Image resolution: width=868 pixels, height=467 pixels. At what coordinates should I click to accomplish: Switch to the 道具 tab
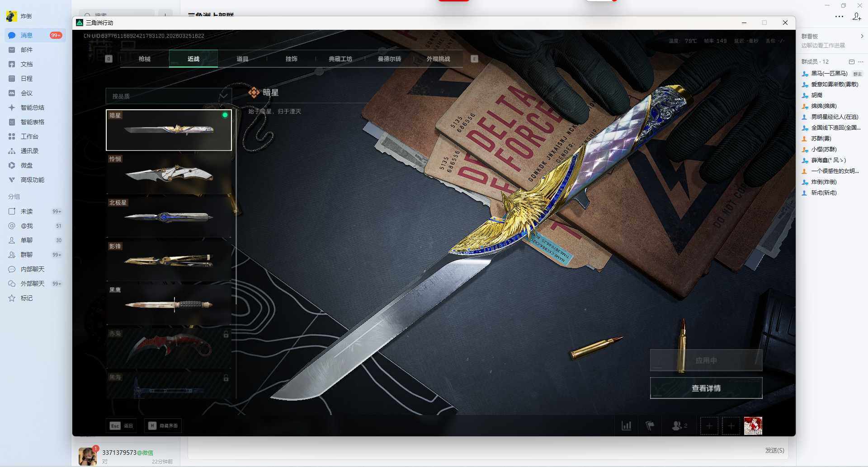tap(242, 59)
